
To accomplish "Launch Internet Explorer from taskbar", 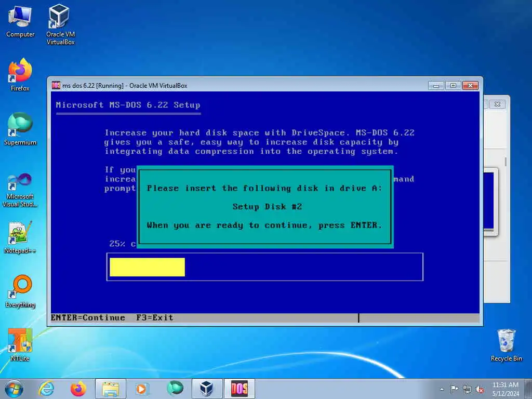I will pos(46,389).
